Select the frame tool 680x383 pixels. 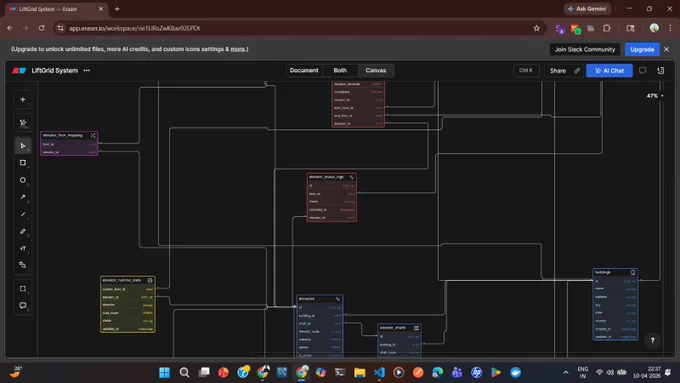click(x=23, y=288)
